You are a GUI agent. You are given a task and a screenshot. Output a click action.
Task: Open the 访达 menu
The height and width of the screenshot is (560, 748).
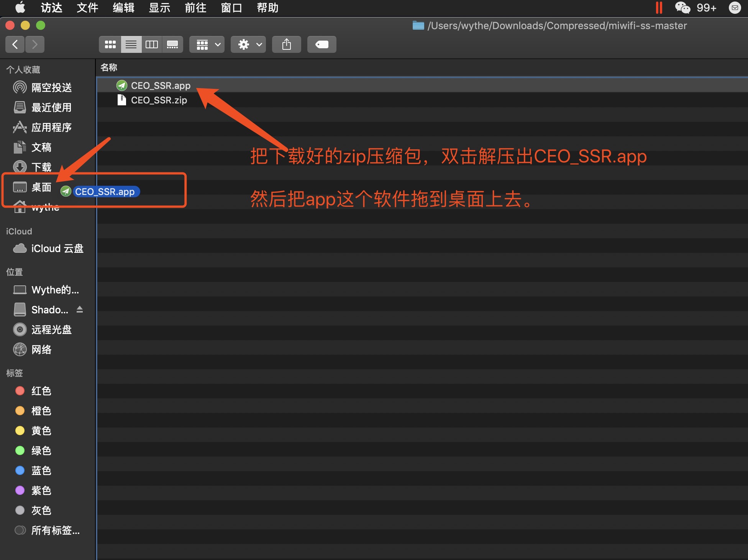(51, 8)
